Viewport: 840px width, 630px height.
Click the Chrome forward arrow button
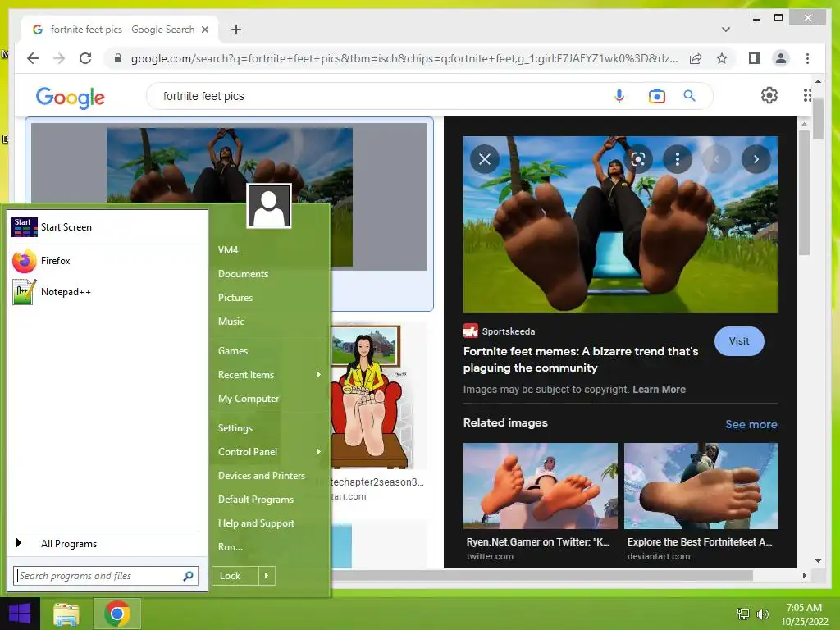coord(59,58)
